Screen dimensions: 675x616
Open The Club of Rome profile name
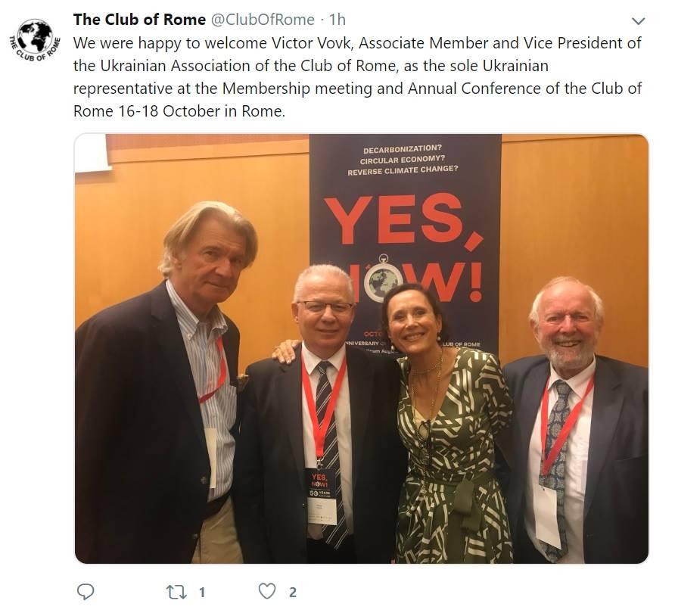(x=139, y=20)
